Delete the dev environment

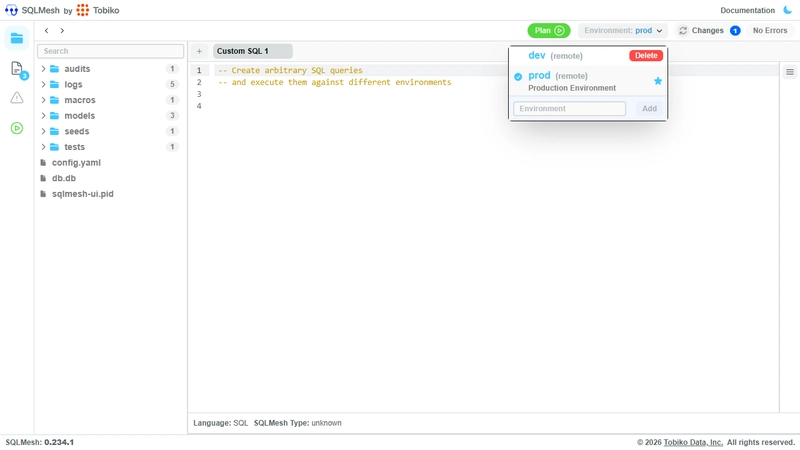[x=646, y=56]
